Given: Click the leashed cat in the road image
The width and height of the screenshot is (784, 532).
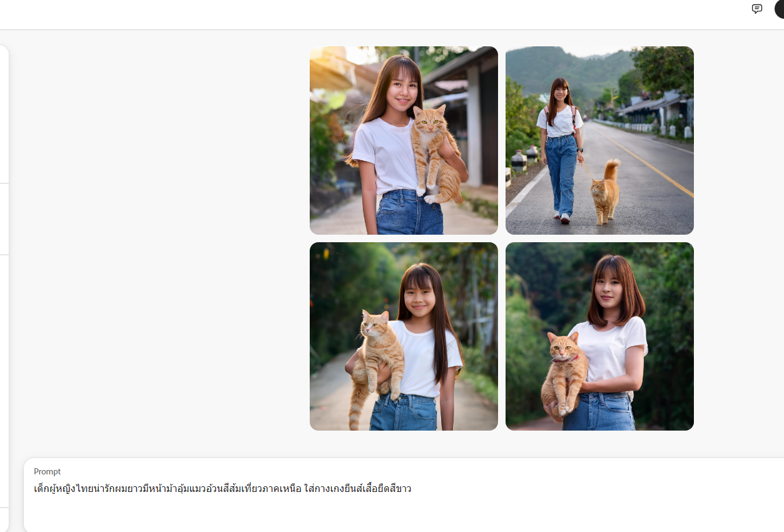Looking at the screenshot, I should coord(606,192).
